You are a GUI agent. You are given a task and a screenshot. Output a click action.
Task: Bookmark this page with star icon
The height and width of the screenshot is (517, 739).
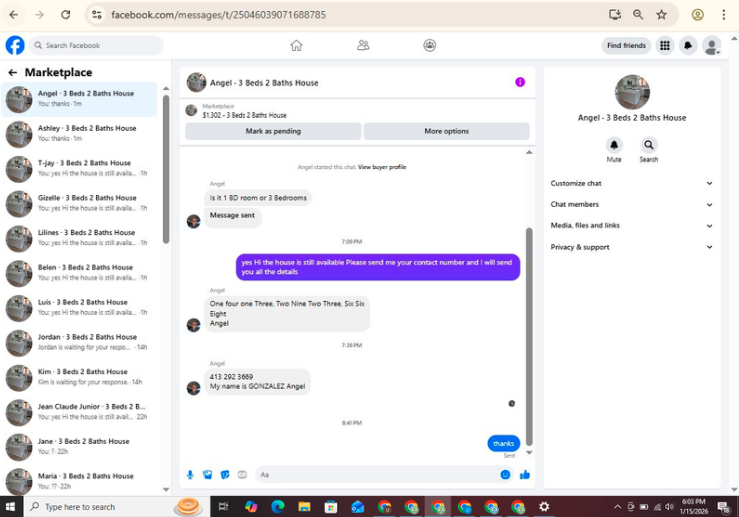click(661, 15)
